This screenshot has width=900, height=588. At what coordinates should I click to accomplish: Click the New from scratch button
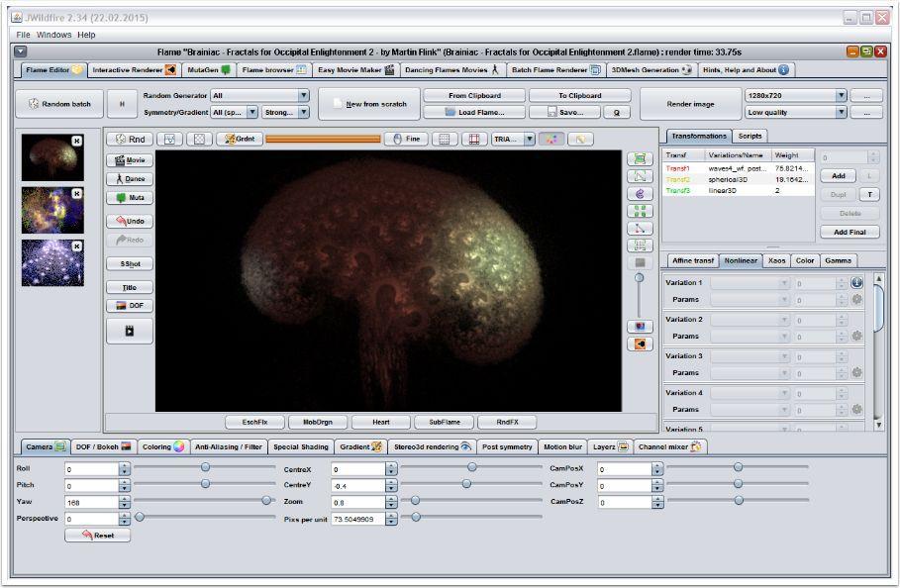[x=369, y=104]
